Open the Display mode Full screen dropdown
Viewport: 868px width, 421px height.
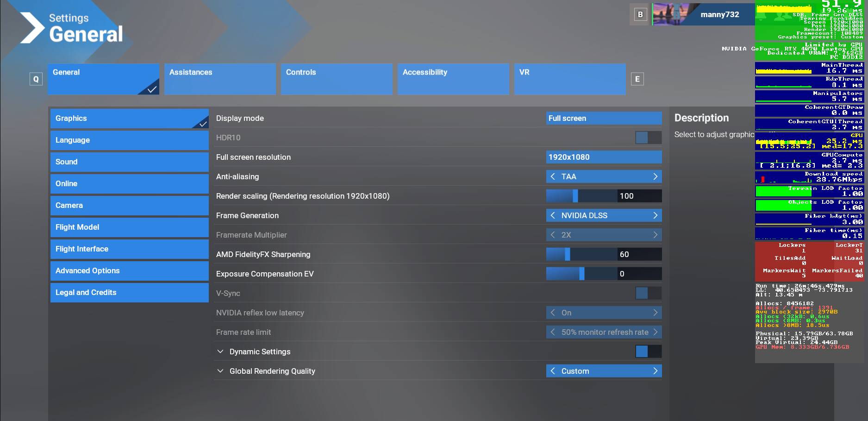(604, 118)
